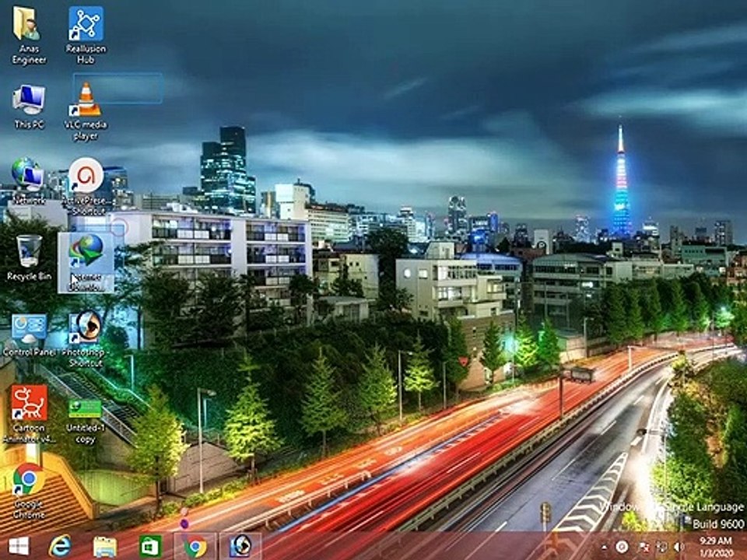Screen dimensions: 747x560
Task: Open the clock showing 9:29 AM
Action: click(x=716, y=546)
